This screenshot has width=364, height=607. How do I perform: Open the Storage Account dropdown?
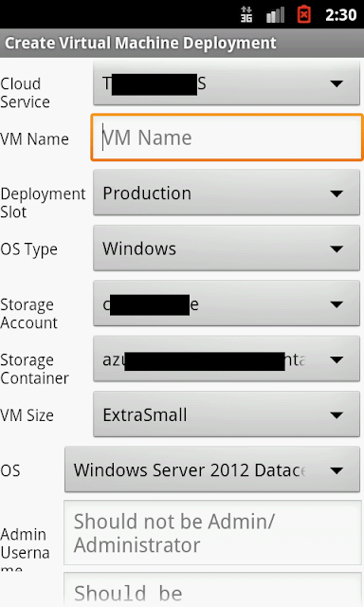point(227,304)
